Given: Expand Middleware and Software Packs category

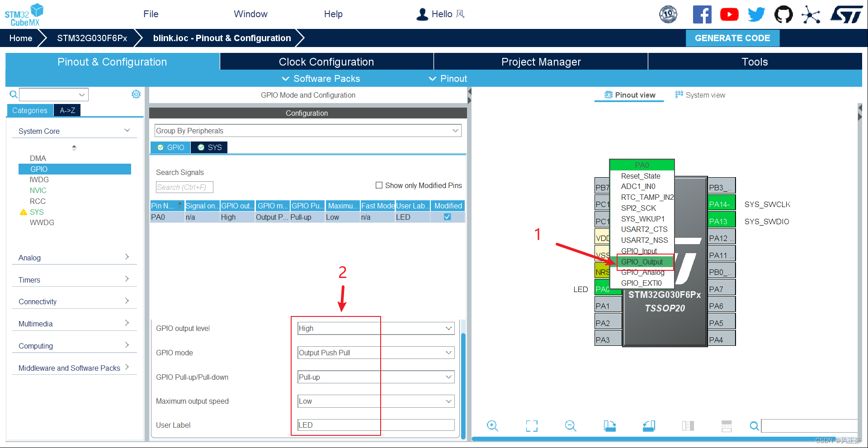Looking at the screenshot, I should pos(75,368).
